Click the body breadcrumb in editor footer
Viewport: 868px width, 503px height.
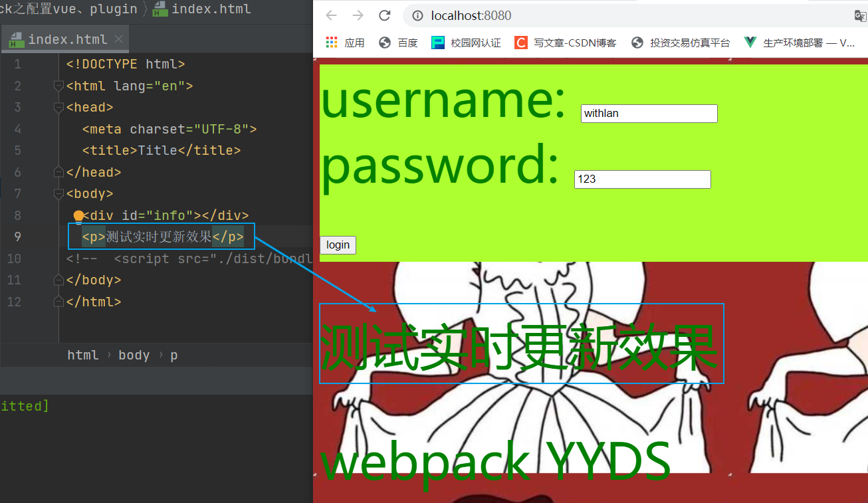(134, 355)
